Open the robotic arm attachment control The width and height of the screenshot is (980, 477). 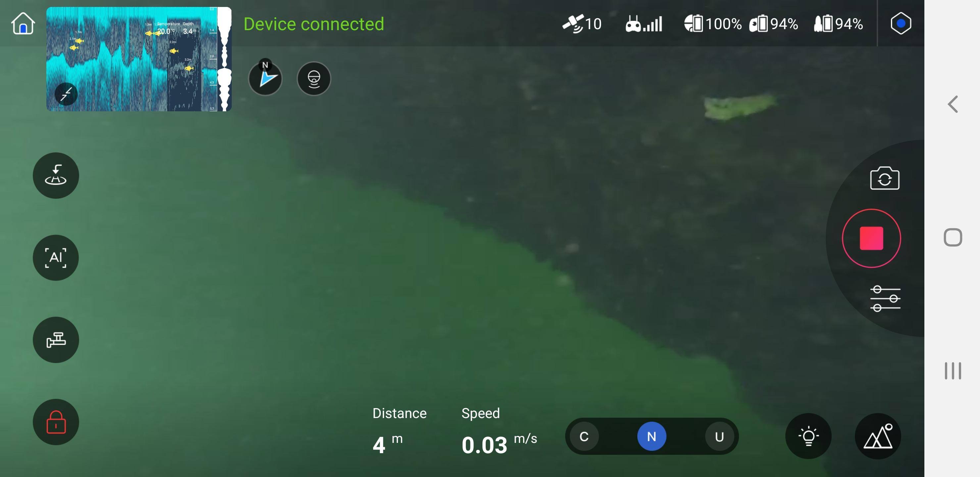coord(56,340)
